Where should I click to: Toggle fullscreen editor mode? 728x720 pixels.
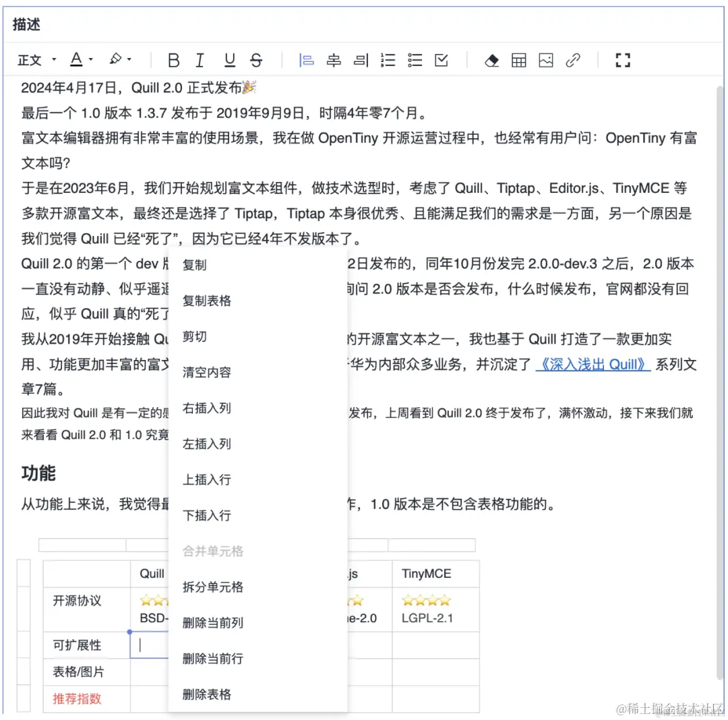tap(623, 61)
